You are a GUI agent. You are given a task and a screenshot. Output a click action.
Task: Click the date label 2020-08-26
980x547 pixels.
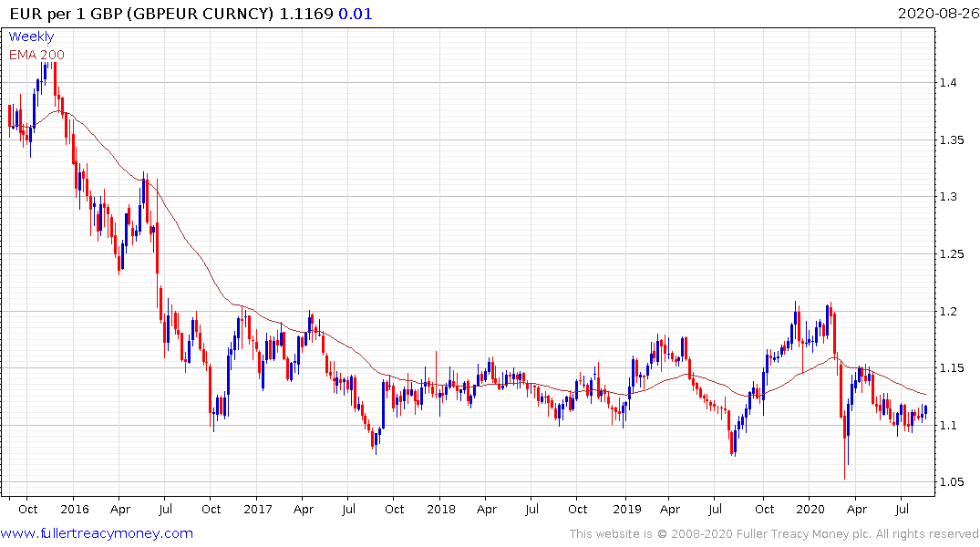(x=938, y=13)
